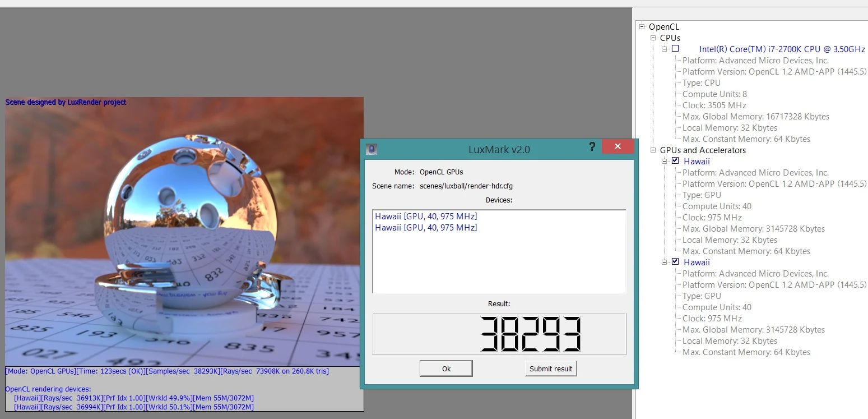This screenshot has width=868, height=419.
Task: Collapse the first Hawaii device node
Action: (x=665, y=161)
